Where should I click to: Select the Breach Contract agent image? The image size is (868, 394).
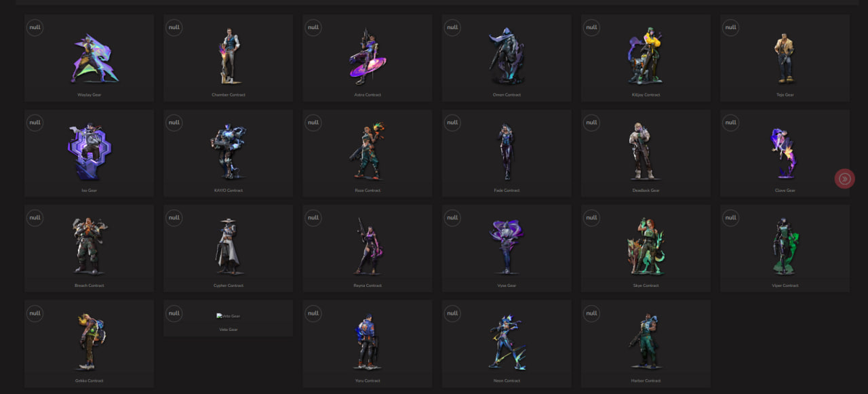pos(89,246)
